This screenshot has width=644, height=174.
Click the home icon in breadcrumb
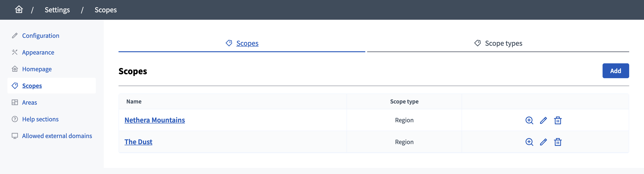click(19, 10)
